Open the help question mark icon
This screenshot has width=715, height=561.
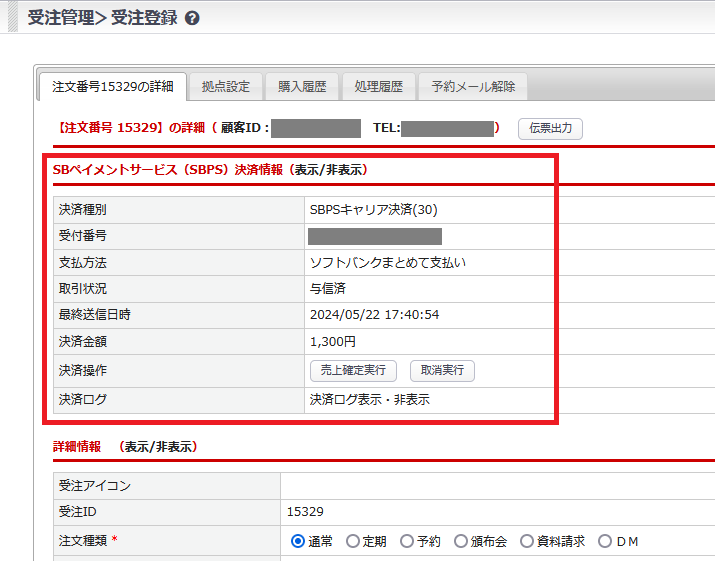pos(192,18)
